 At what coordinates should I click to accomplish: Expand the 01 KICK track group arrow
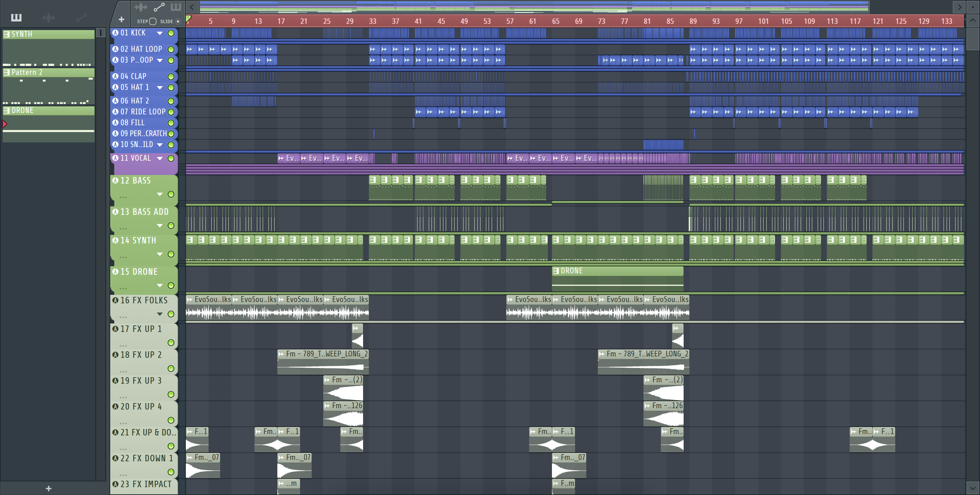tap(160, 33)
